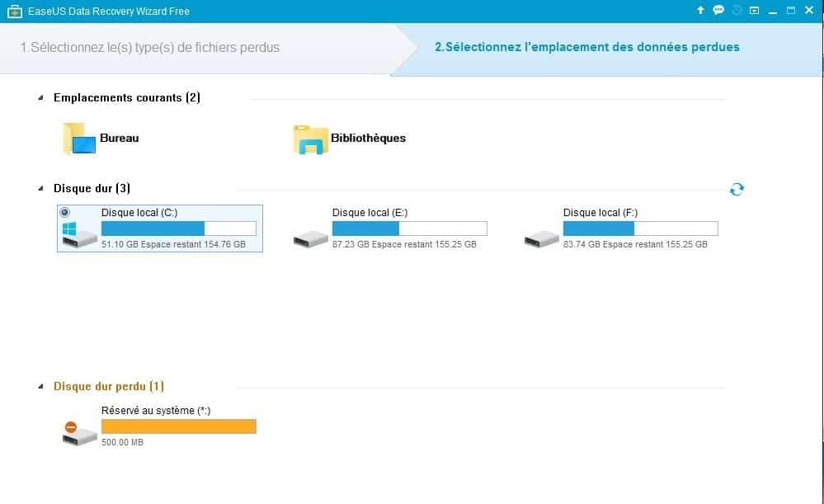Click the C: drive usage bar
Image resolution: width=824 pixels, height=504 pixels.
click(179, 228)
